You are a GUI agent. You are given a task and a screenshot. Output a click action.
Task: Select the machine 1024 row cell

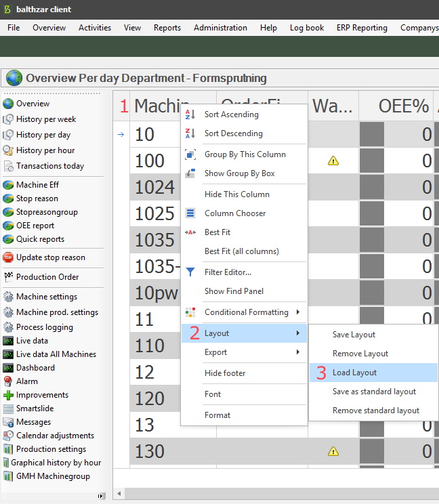coord(154,187)
